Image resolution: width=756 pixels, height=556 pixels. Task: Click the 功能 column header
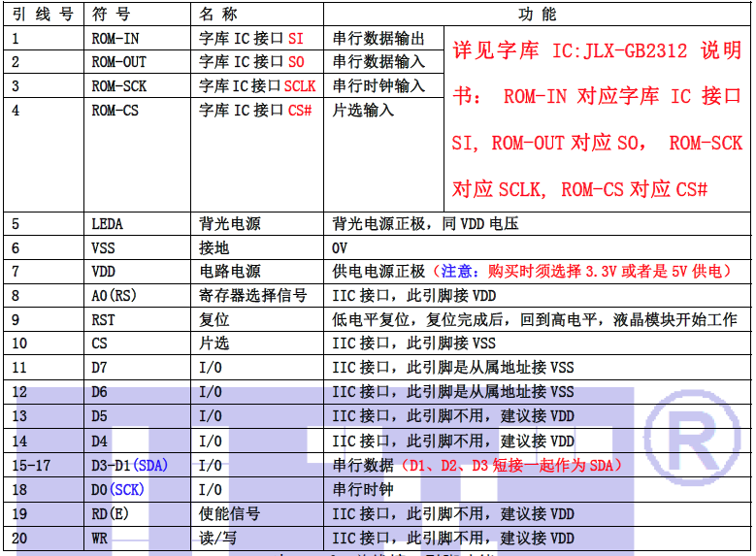click(537, 15)
